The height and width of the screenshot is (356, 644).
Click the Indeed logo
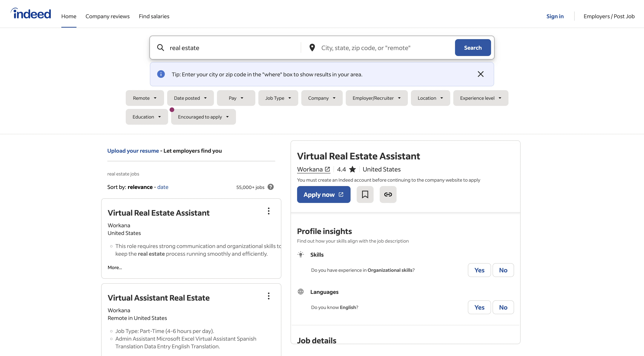point(31,14)
